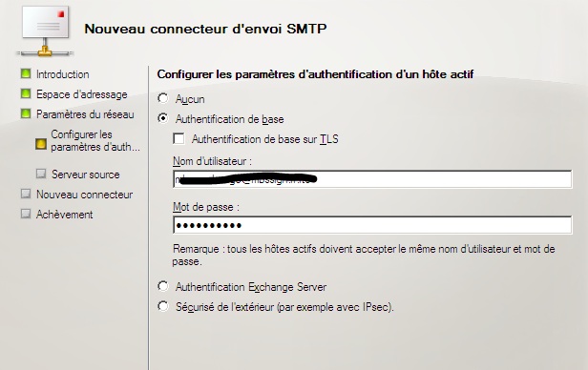Select the Aucun radio option
Image resolution: width=588 pixels, height=370 pixels.
pos(163,98)
